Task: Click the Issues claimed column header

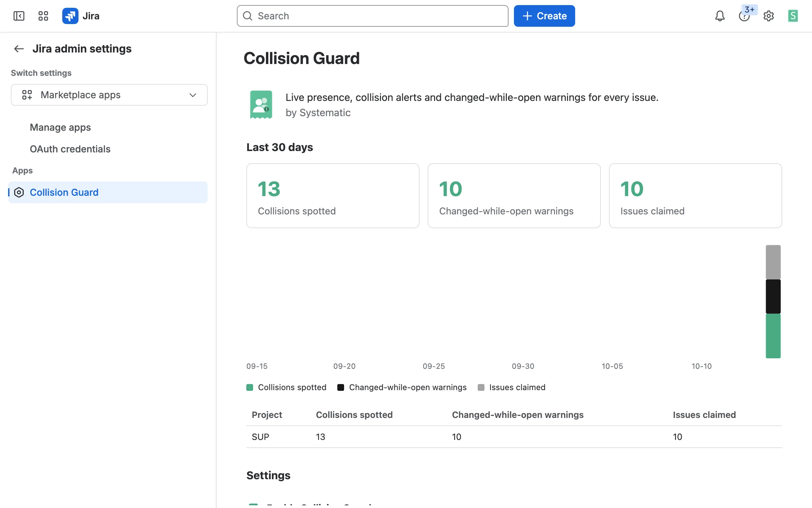Action: coord(704,415)
